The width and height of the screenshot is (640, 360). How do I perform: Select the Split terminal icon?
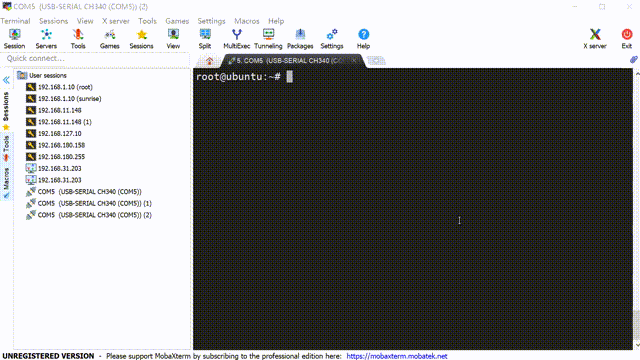click(205, 39)
